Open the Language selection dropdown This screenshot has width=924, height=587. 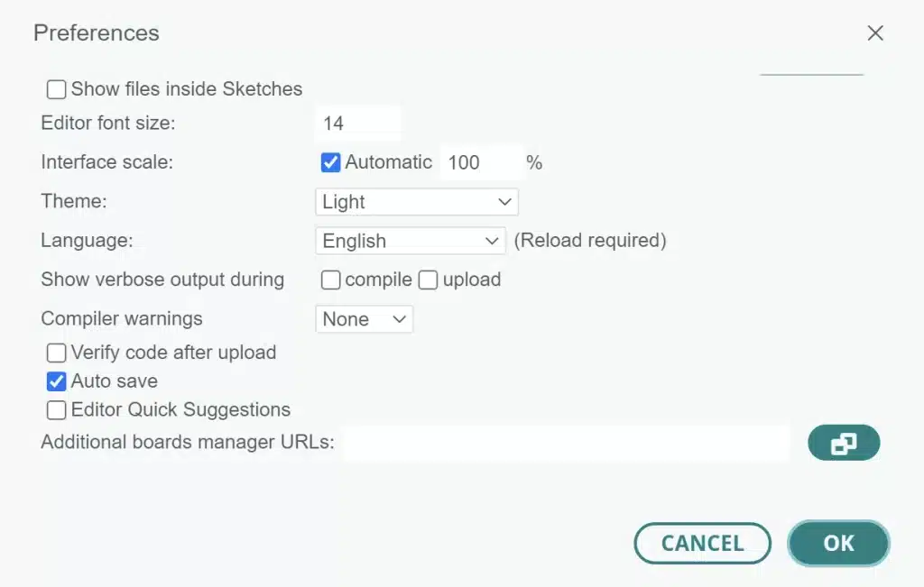pos(411,241)
